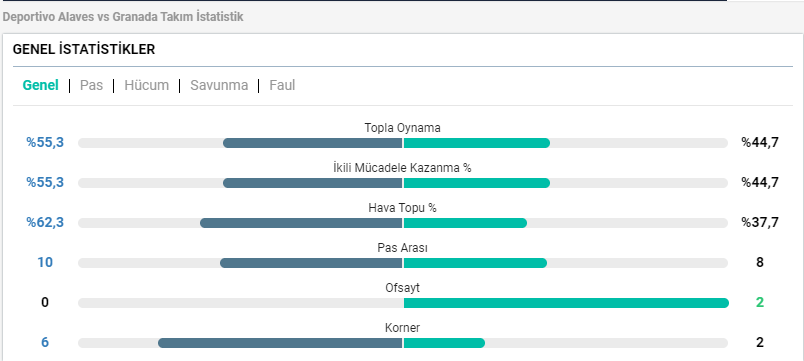Click the Ofsayt full green bar
The image size is (804, 361).
[566, 303]
